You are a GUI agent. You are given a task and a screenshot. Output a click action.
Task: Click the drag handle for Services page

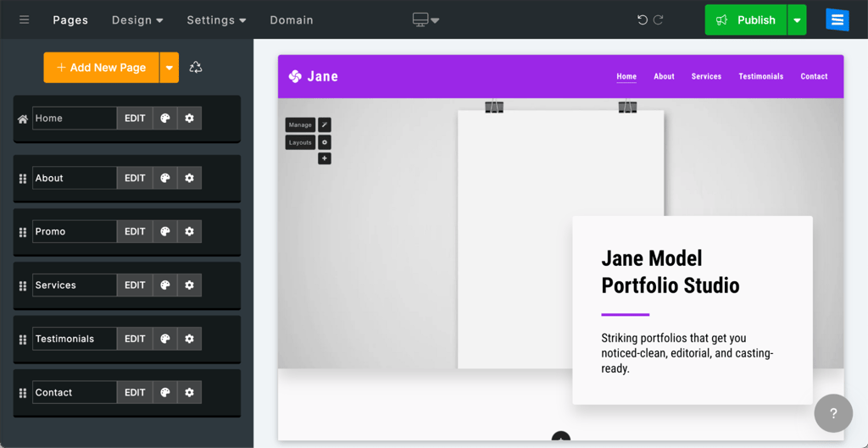pyautogui.click(x=23, y=285)
